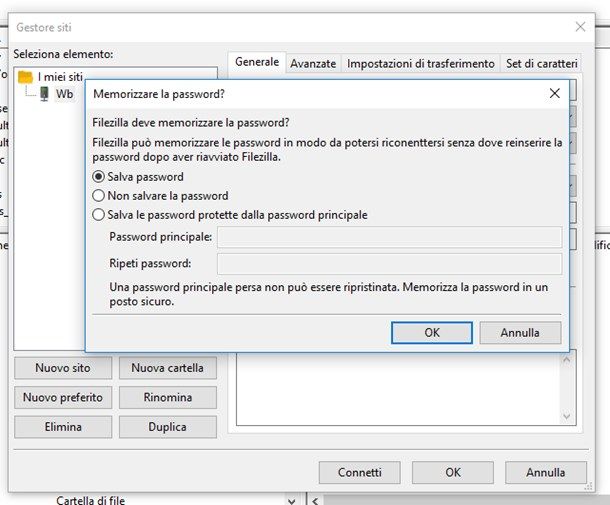
Task: Switch to Set di caratteri tab
Action: (541, 63)
